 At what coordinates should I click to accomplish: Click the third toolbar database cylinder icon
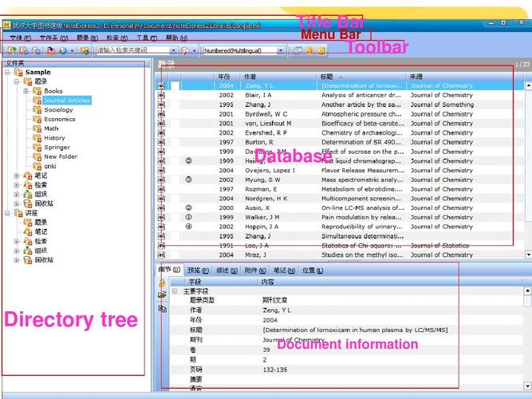coord(37,50)
